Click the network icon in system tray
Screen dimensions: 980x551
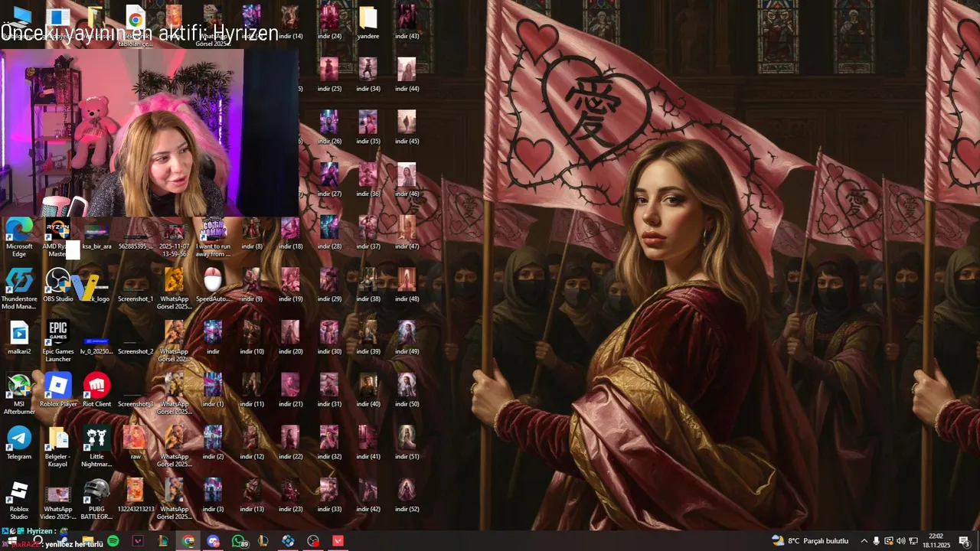[913, 541]
